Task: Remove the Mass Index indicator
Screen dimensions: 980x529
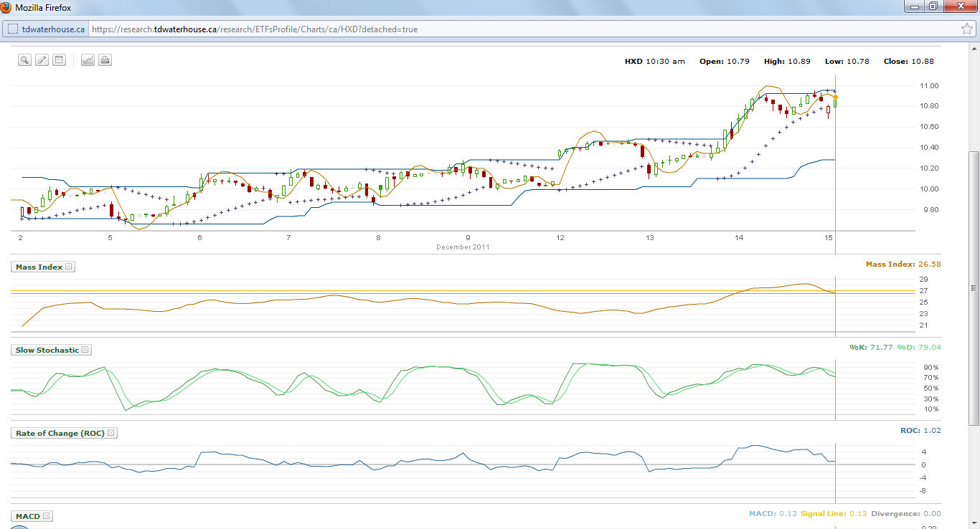Action: pyautogui.click(x=69, y=267)
